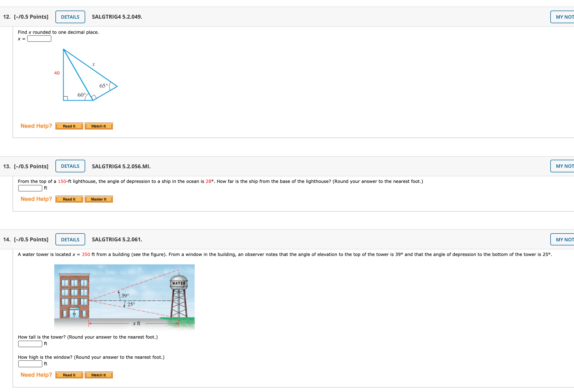Open MY NOTES for question 12
This screenshot has width=574, height=392.
click(x=564, y=17)
